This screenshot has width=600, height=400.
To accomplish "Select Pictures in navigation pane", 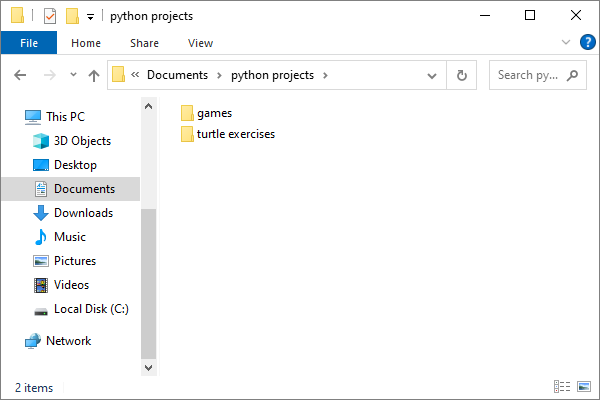I will pos(75,261).
